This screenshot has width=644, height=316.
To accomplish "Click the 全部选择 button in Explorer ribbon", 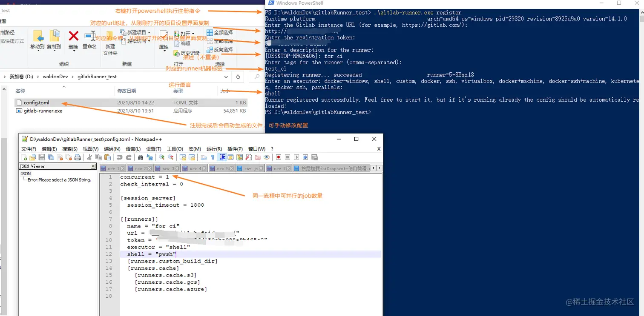I will coord(220,32).
